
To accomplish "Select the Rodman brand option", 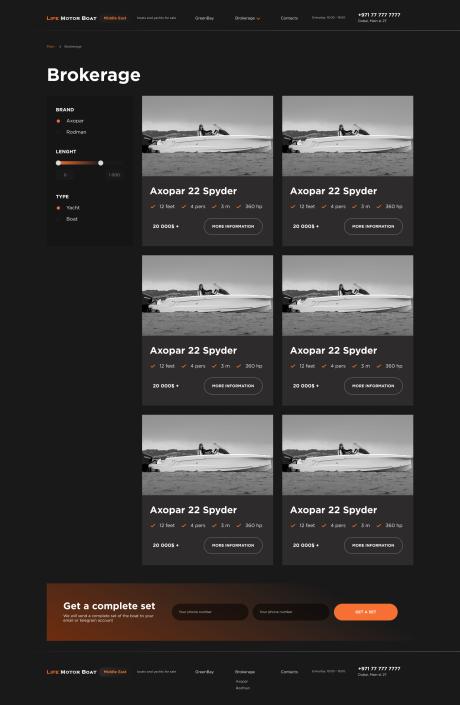I will (76, 132).
